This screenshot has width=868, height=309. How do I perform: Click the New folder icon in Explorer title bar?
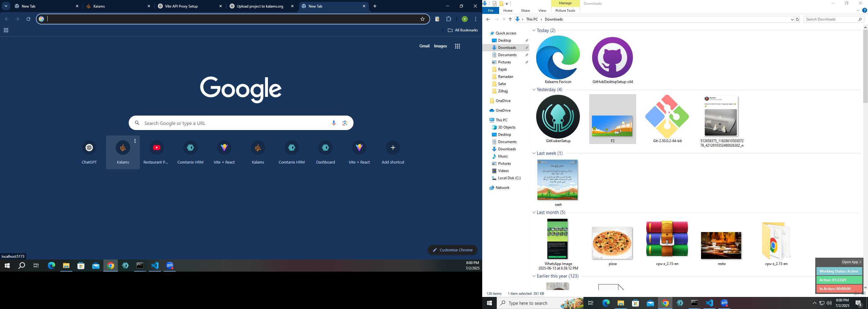501,4
